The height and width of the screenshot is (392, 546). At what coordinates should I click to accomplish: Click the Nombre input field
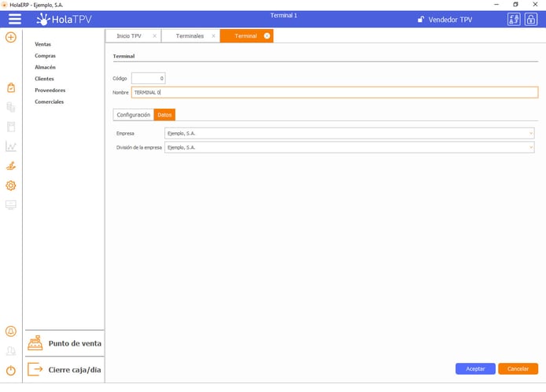pyautogui.click(x=334, y=92)
